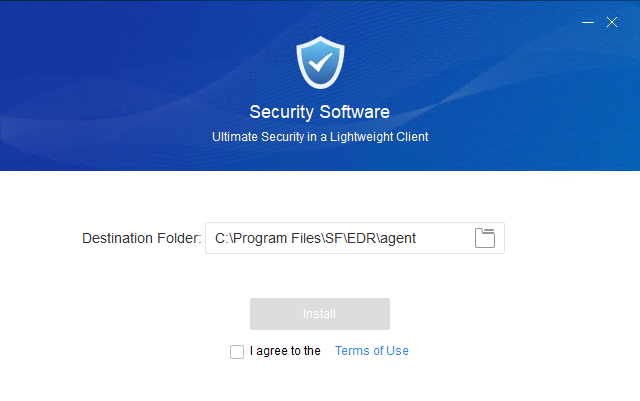Close the Security Software installer
The width and height of the screenshot is (640, 401).
[x=612, y=21]
